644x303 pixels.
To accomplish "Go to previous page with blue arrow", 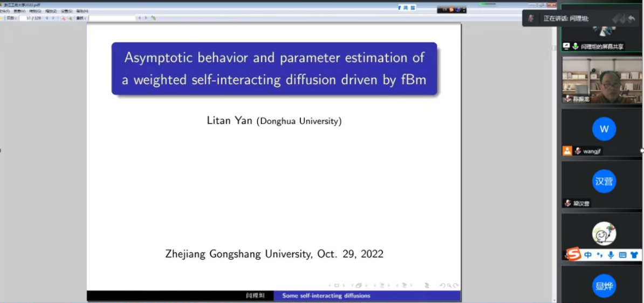I will click(46, 18).
